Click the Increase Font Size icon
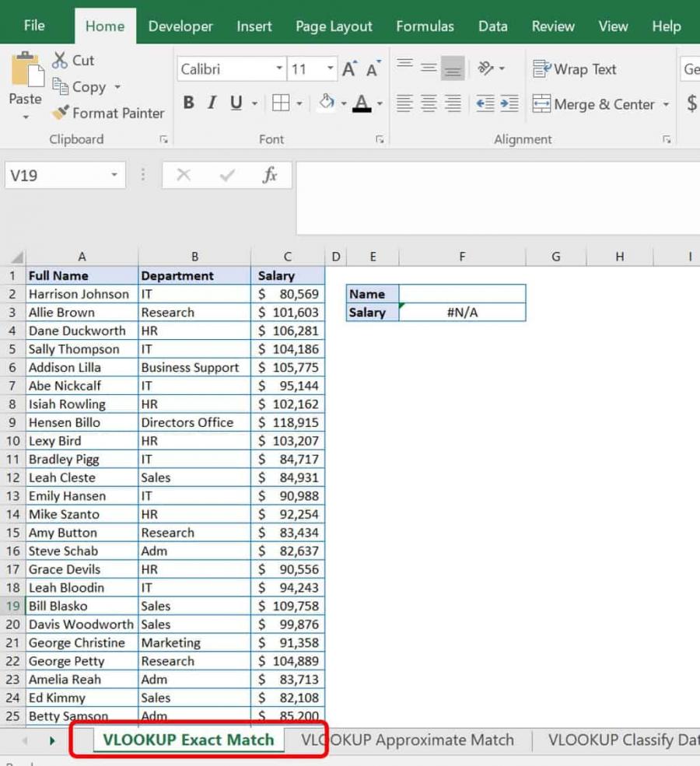The image size is (700, 766). [x=348, y=68]
